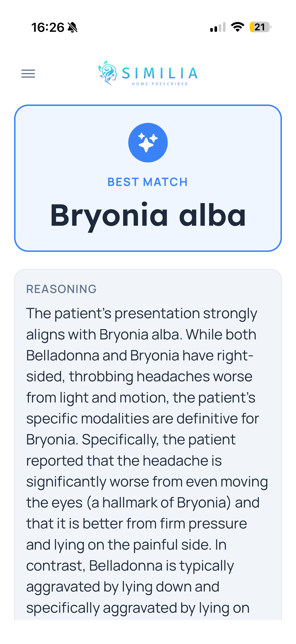Click the line "and lying on the painful side"
296x644 pixels.
tap(126, 544)
